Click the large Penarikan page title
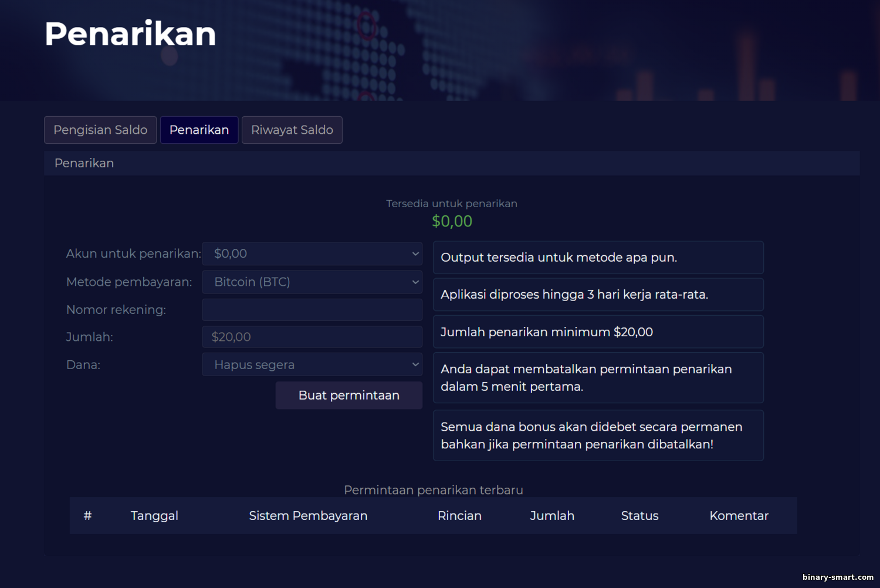 tap(130, 33)
